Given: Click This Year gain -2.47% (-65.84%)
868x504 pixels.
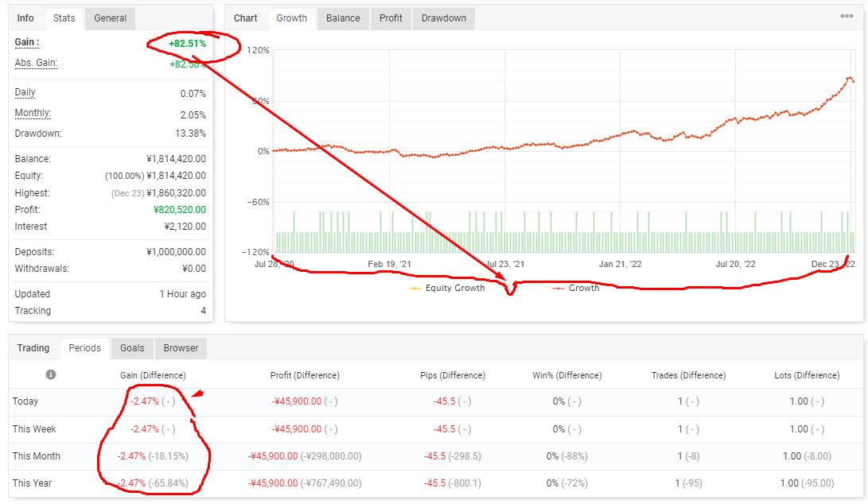Looking at the screenshot, I should click(x=153, y=483).
